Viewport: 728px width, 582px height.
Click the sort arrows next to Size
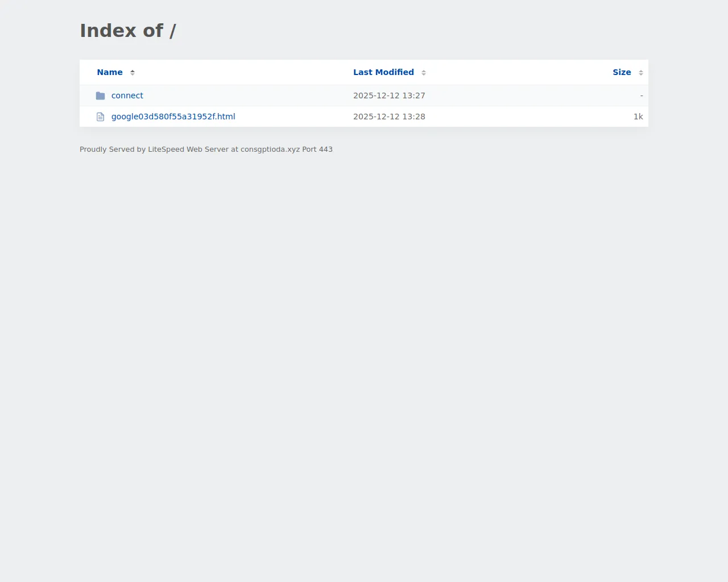(641, 72)
